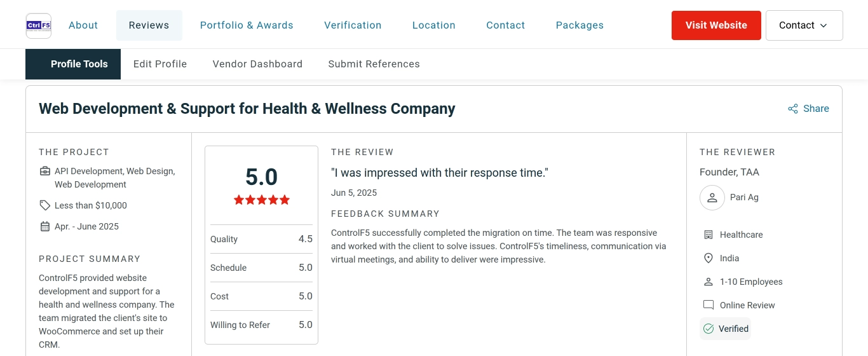The height and width of the screenshot is (356, 868).
Task: Click the red Visit Website button
Action: click(716, 25)
